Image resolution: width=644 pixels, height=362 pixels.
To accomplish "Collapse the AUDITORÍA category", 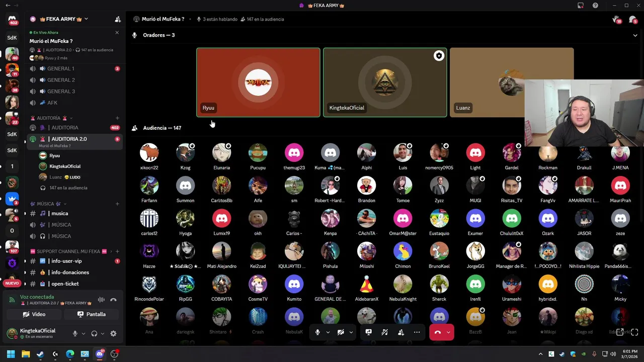I will pyautogui.click(x=50, y=118).
